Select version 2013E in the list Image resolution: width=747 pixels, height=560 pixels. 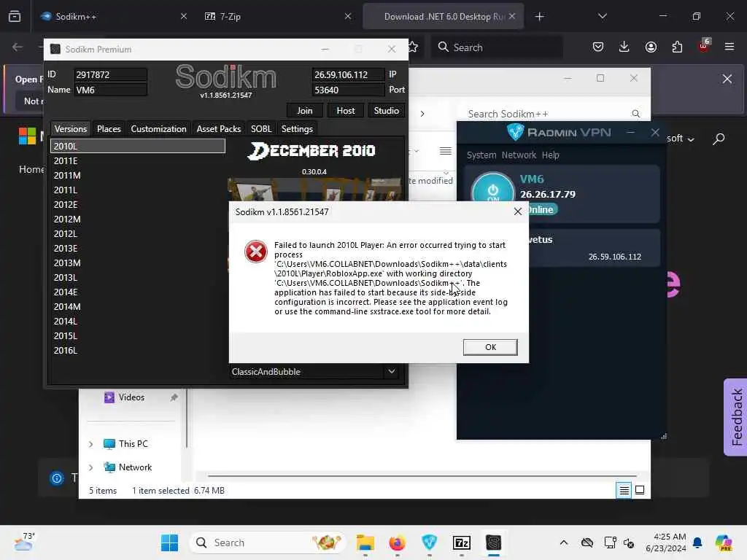click(x=138, y=248)
